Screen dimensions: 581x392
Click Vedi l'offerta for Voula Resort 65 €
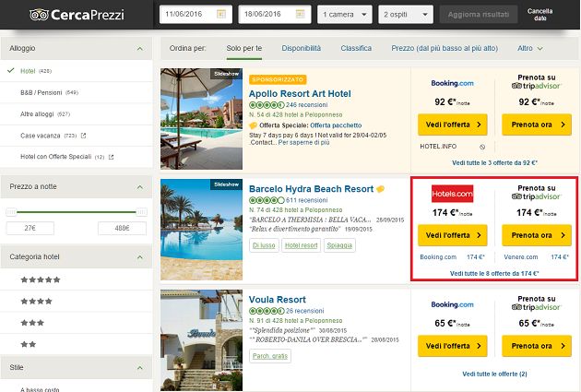453,346
